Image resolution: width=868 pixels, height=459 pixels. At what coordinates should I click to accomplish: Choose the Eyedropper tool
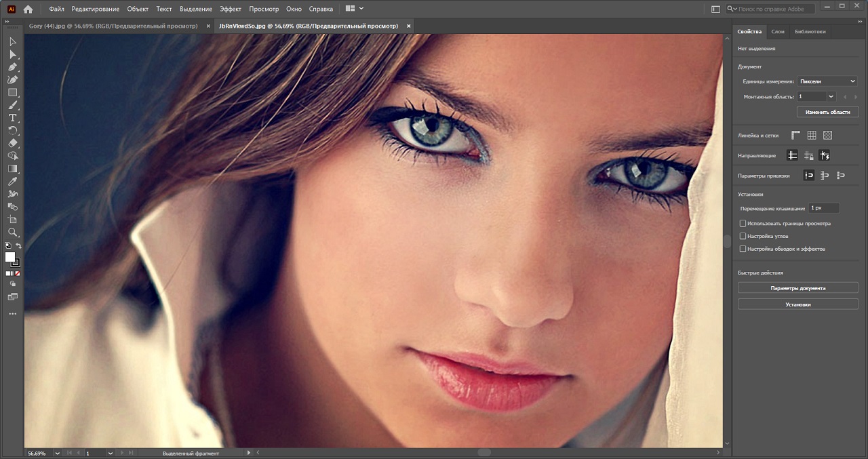(x=12, y=182)
